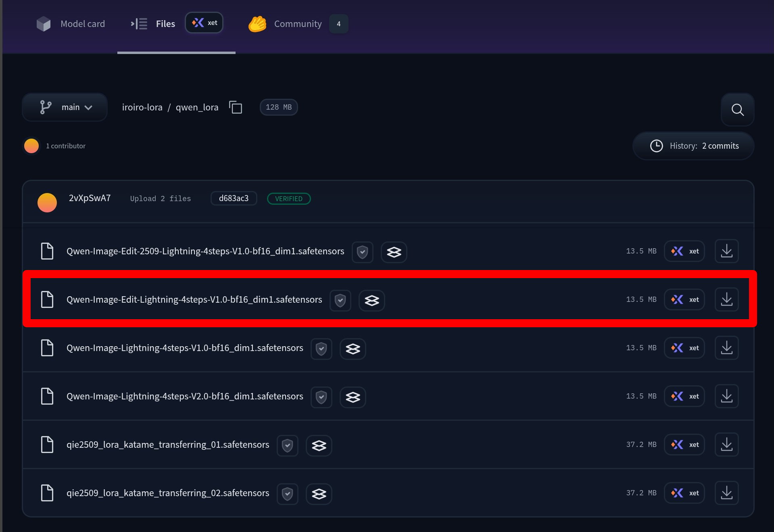774x532 pixels.
Task: Download Qwen-Image-Edit-Lightning-4steps file
Action: 727,299
